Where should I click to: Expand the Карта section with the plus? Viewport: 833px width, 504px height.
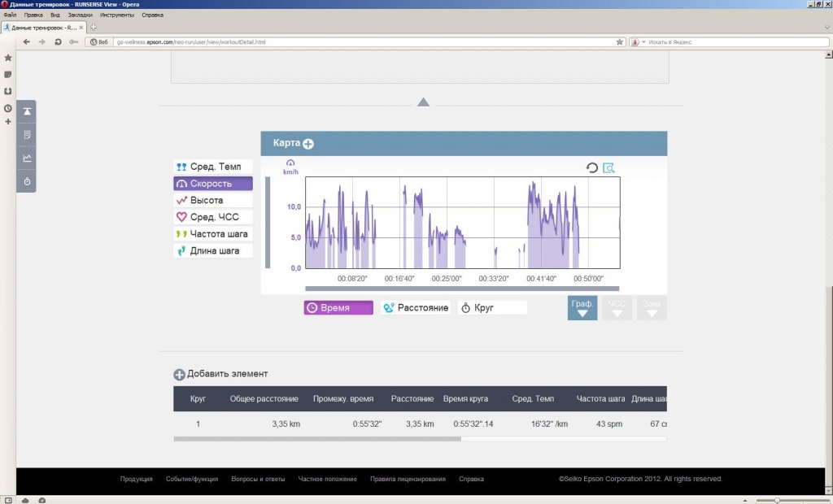pos(308,144)
